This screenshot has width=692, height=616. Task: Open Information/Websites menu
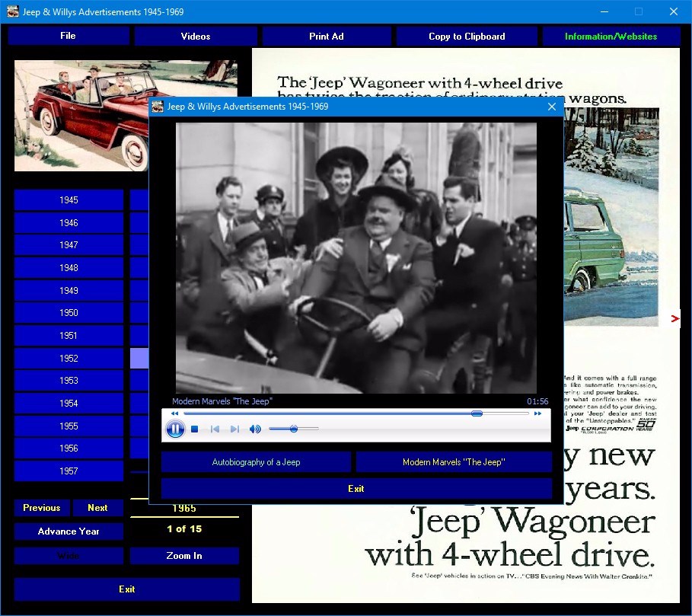click(611, 37)
